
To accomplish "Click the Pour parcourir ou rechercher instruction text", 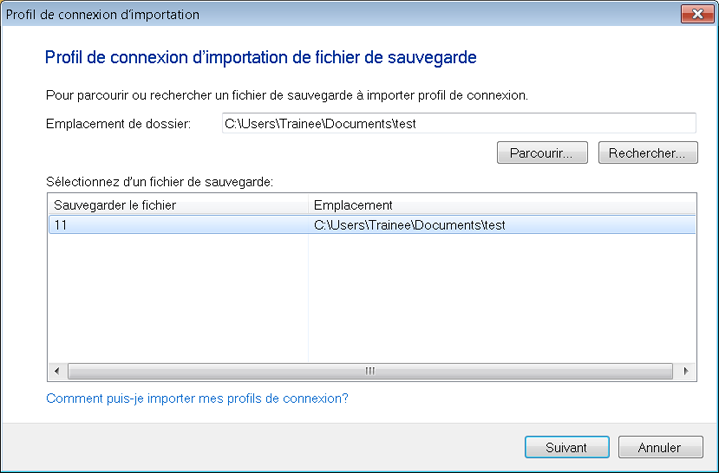I will click(x=287, y=95).
